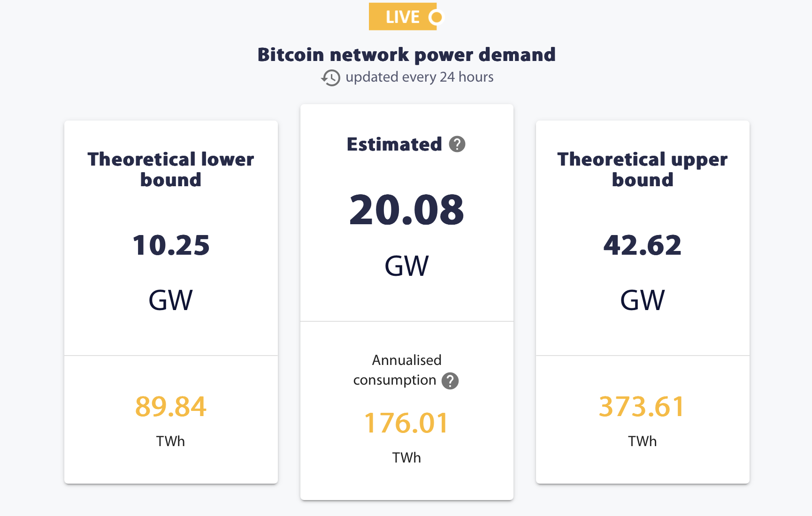Click the 373.61 TWh upper bound figure
Viewport: 812px width, 516px height.
643,406
